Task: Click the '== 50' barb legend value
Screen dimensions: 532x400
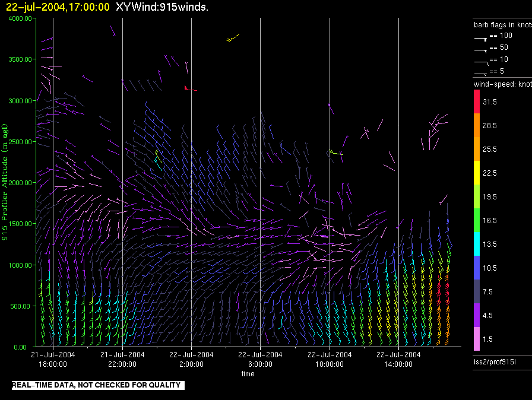Action: click(499, 47)
